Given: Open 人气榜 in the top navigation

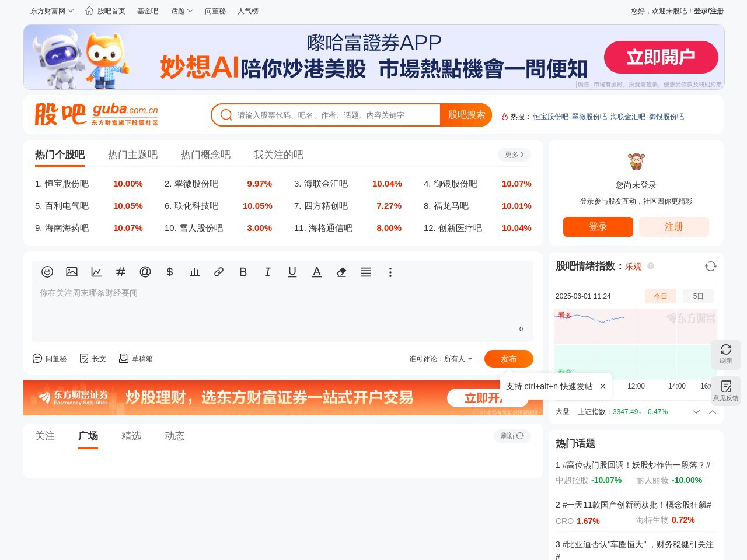Looking at the screenshot, I should [x=248, y=10].
